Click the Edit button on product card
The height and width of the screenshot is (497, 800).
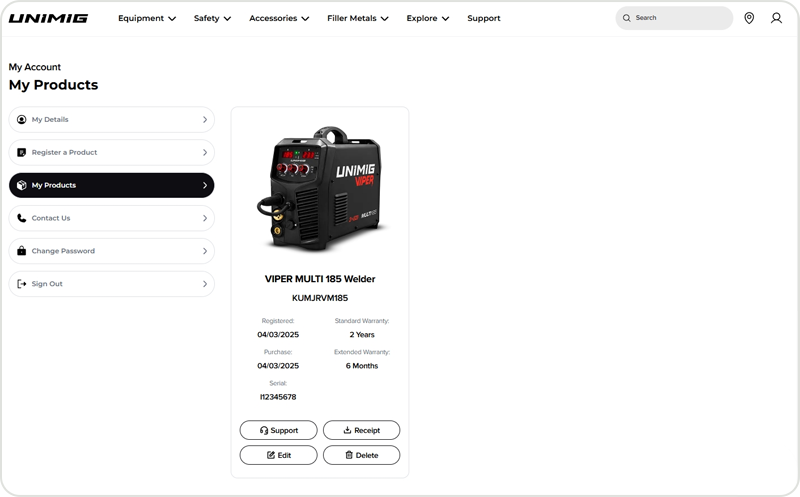click(x=278, y=455)
